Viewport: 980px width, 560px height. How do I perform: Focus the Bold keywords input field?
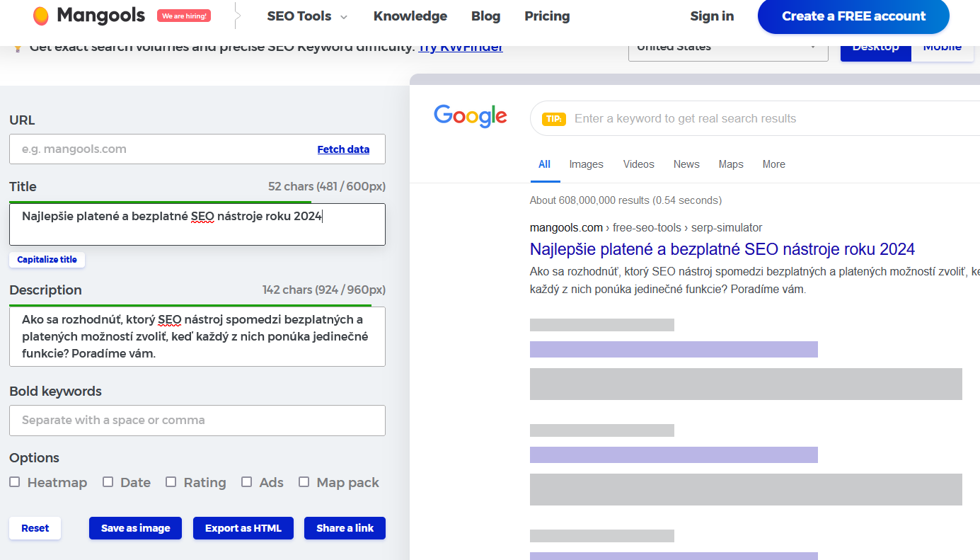[x=197, y=421]
